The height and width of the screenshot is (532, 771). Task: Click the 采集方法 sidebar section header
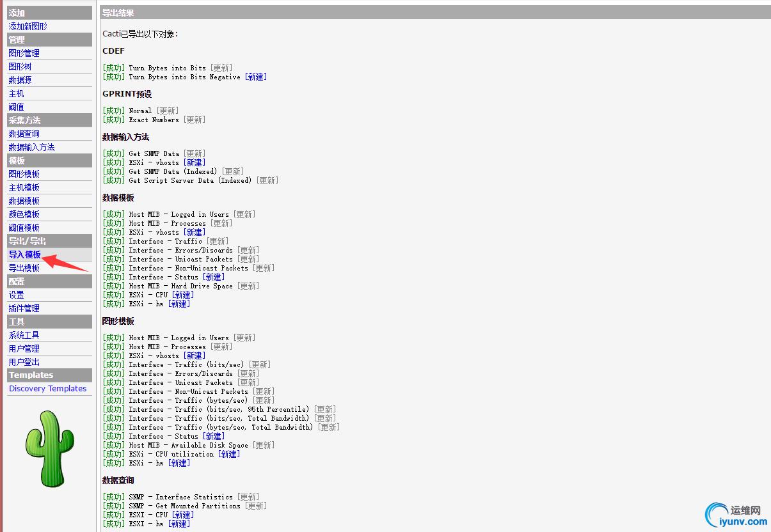click(50, 120)
